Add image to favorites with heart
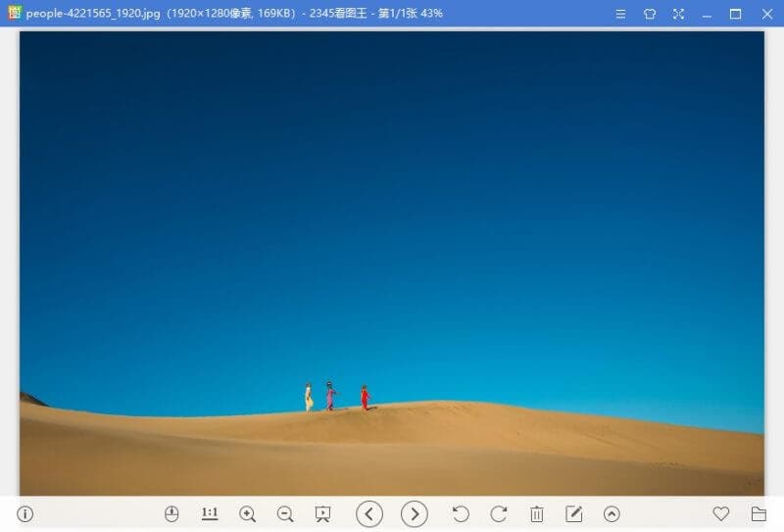 coord(721,513)
